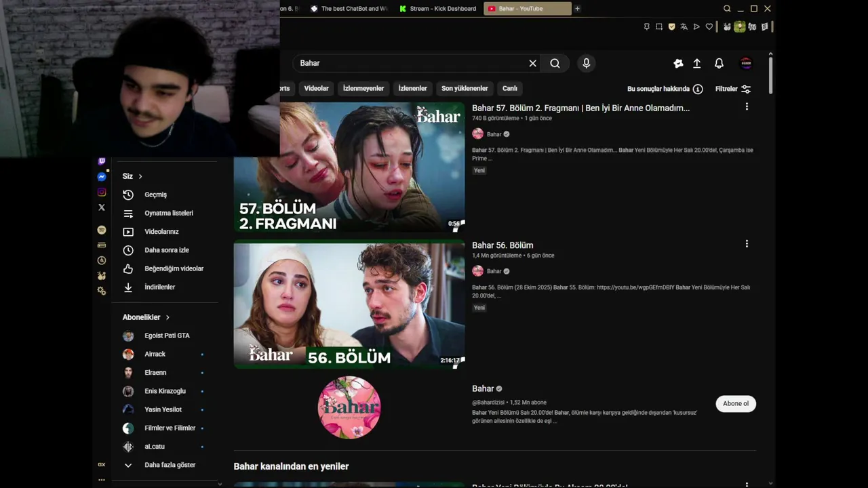
Task: Select the İzlenmeyenler filter chip
Action: [x=363, y=88]
